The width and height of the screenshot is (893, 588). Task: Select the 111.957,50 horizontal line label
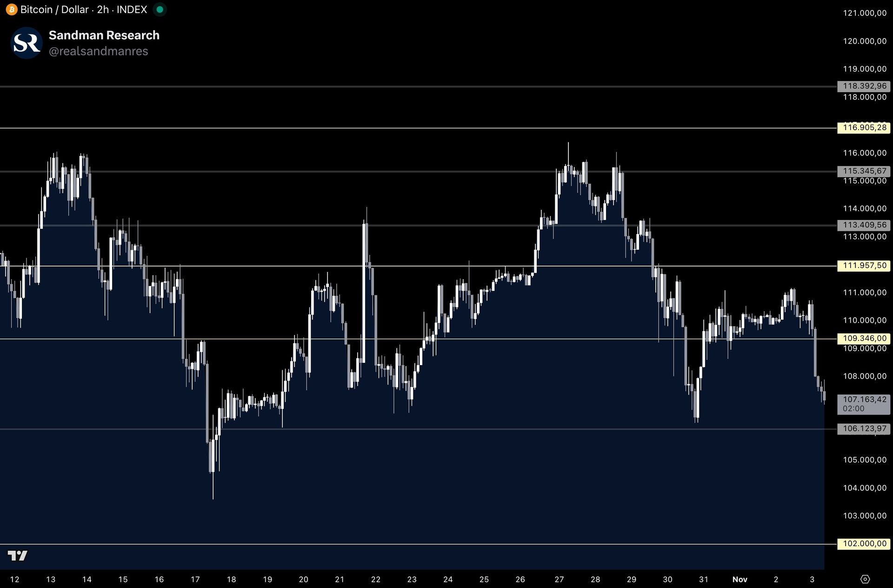864,266
